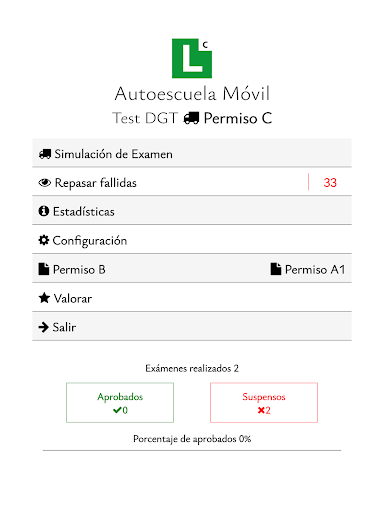The height and width of the screenshot is (512, 384).
Task: Start the Simulación de Examen
Action: [192, 153]
